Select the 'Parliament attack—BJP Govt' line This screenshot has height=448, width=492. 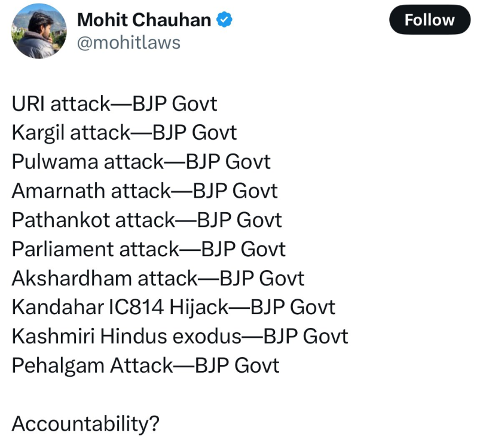[149, 249]
